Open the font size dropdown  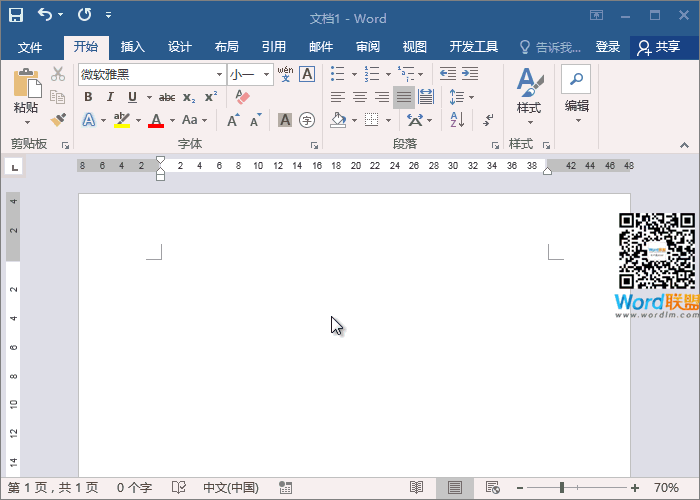[266, 75]
